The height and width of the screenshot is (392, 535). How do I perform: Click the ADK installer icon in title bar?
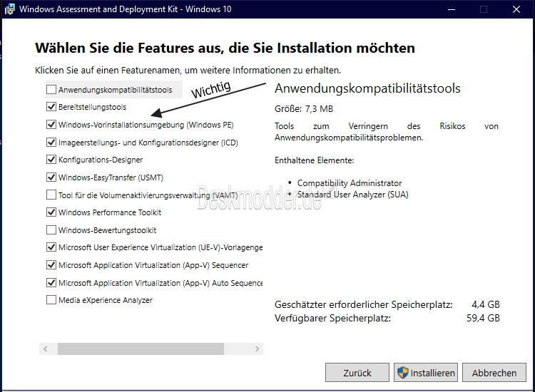pyautogui.click(x=9, y=9)
